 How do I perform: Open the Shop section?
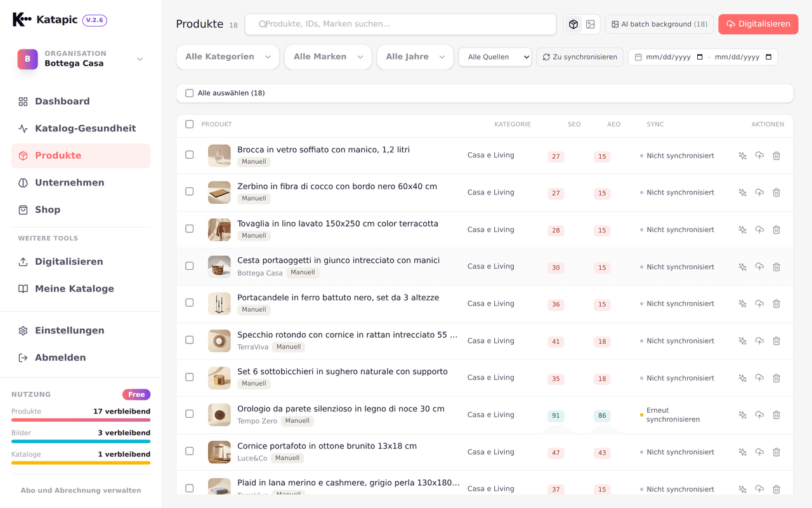[x=81, y=210]
